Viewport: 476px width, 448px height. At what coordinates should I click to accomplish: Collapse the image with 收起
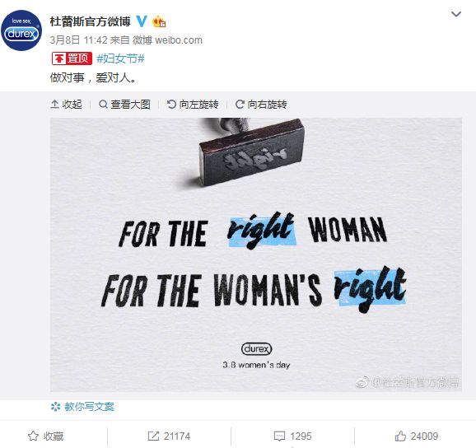click(x=66, y=105)
